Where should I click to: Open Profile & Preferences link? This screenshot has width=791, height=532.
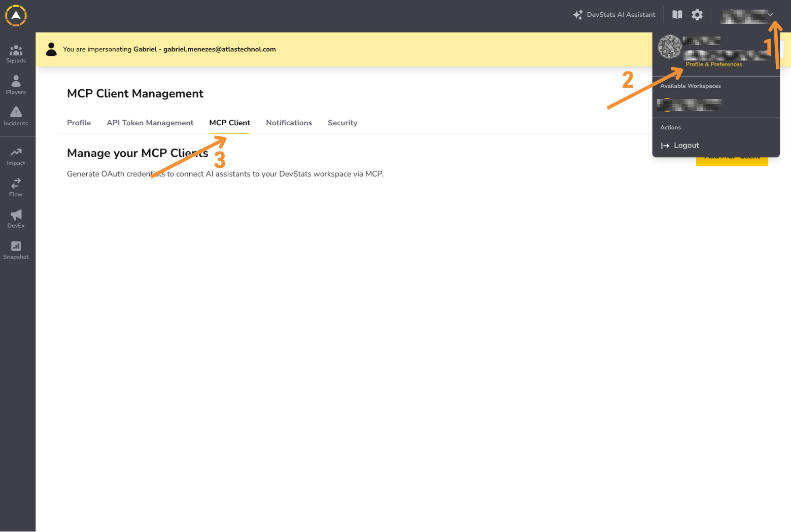click(713, 64)
